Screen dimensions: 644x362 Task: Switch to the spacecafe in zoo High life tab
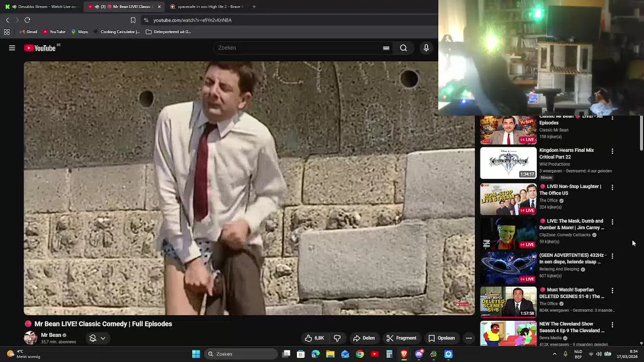point(207,7)
